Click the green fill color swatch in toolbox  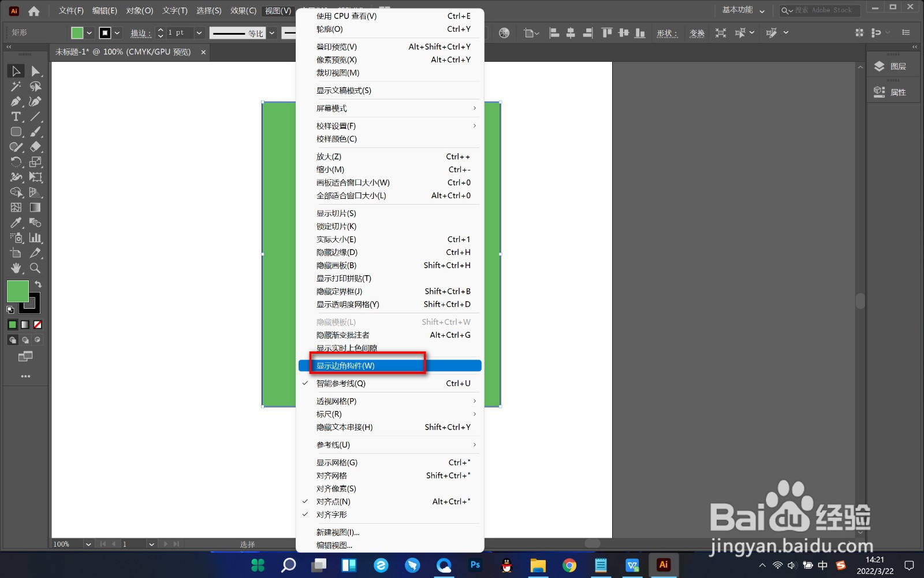(x=17, y=291)
